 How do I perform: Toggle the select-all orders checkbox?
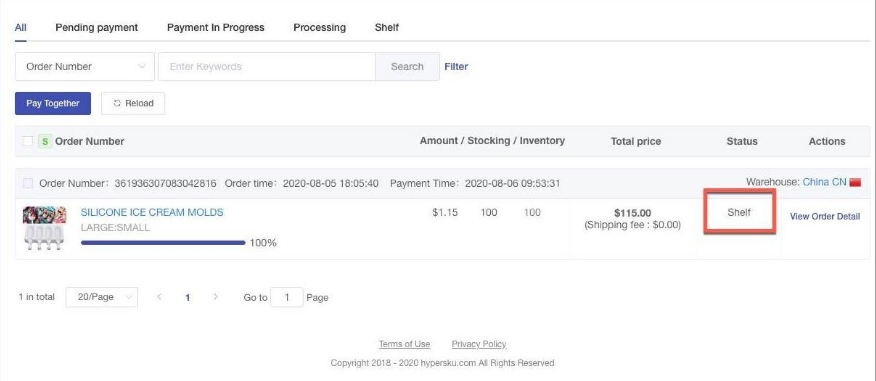27,141
